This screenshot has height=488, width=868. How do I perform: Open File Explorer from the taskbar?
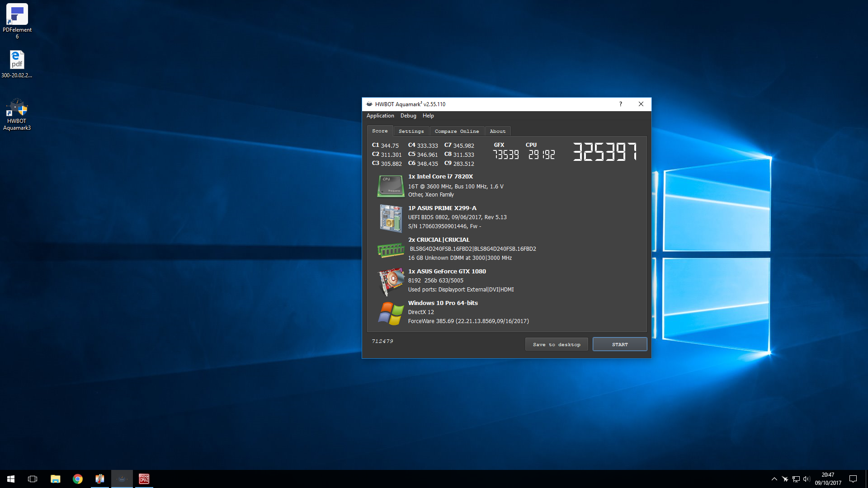click(55, 479)
